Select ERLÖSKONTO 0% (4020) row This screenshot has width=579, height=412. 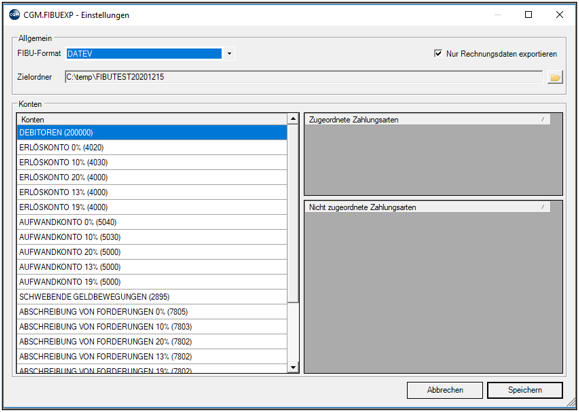[x=152, y=147]
